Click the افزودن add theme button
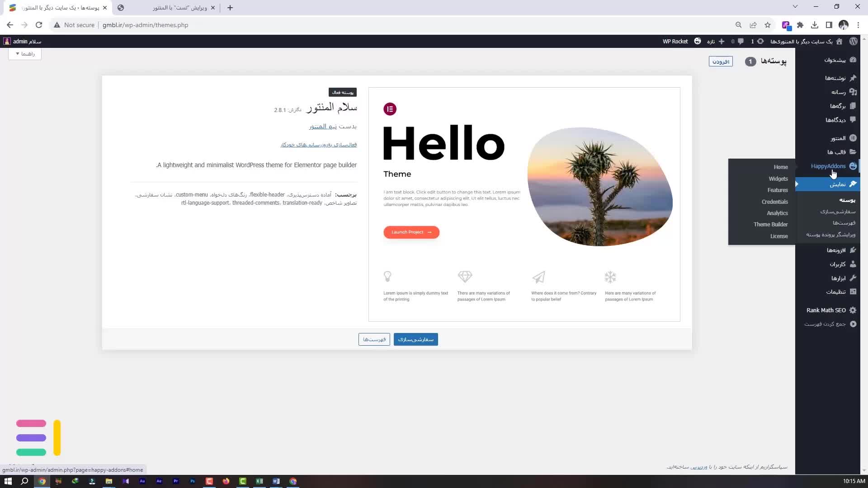The width and height of the screenshot is (868, 488). tap(721, 61)
